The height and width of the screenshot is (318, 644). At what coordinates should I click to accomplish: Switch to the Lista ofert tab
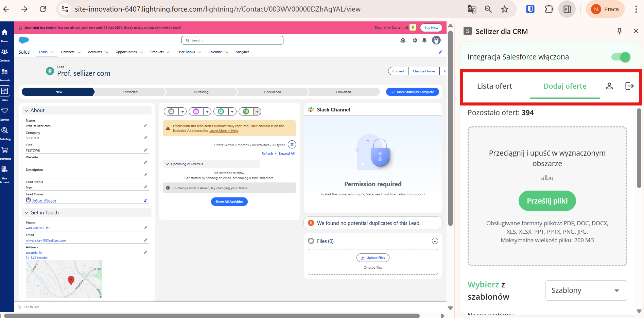point(494,86)
